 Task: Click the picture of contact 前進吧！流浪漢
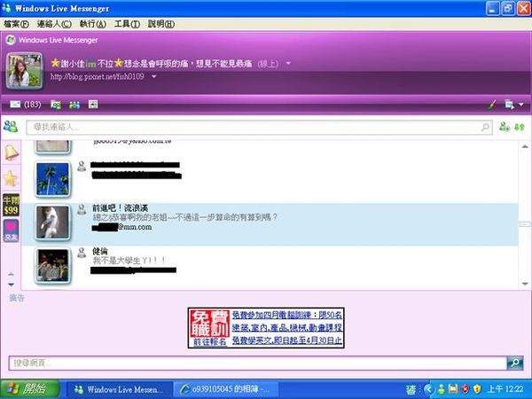52,223
